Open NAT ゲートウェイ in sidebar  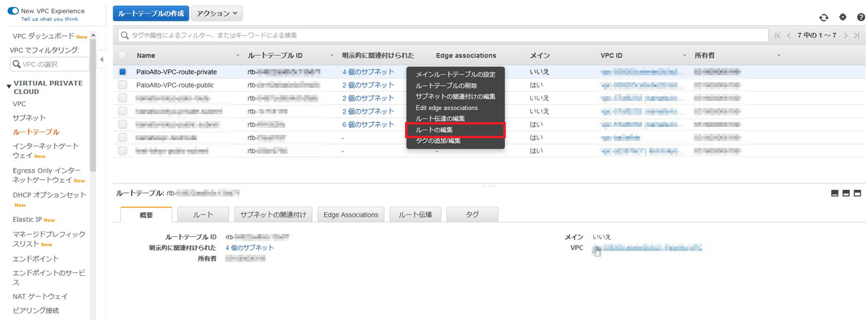click(40, 296)
